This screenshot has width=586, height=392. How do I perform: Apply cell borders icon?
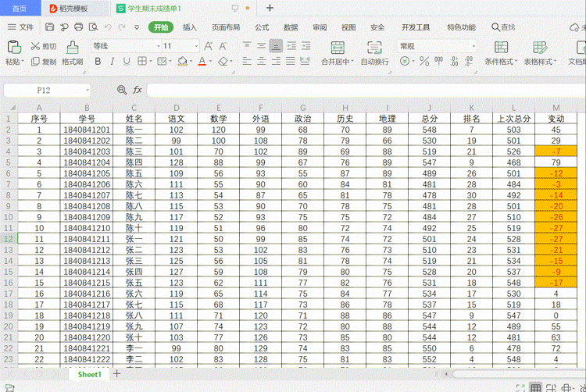coord(141,61)
